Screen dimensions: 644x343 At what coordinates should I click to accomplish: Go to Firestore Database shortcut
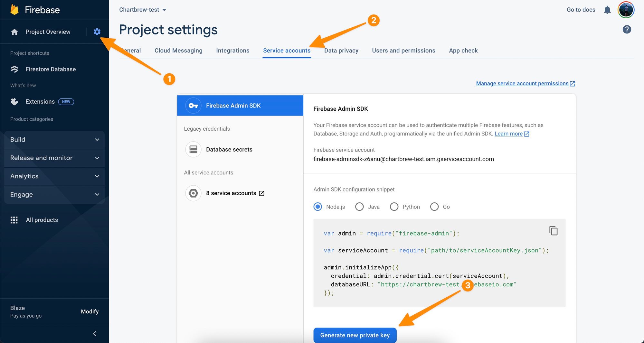[x=51, y=69]
